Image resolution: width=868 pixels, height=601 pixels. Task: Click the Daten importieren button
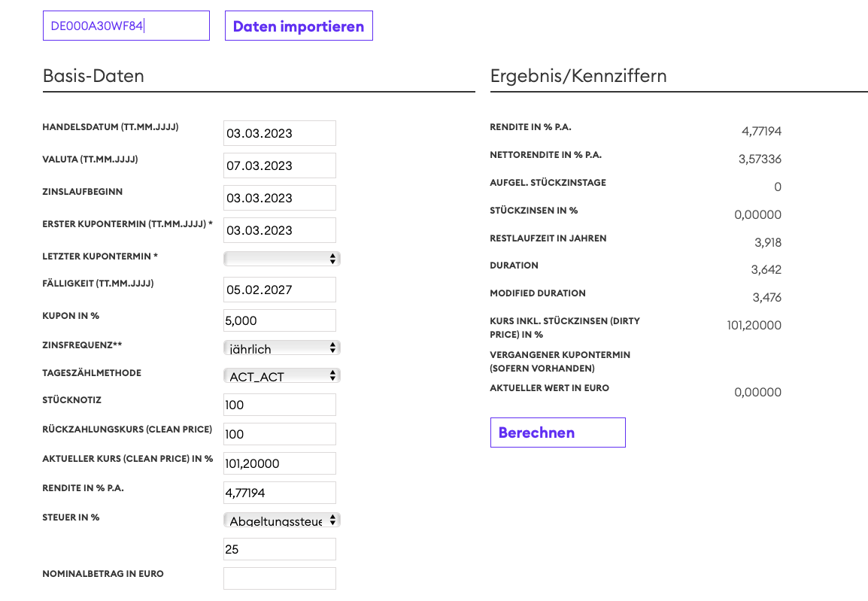click(x=299, y=26)
